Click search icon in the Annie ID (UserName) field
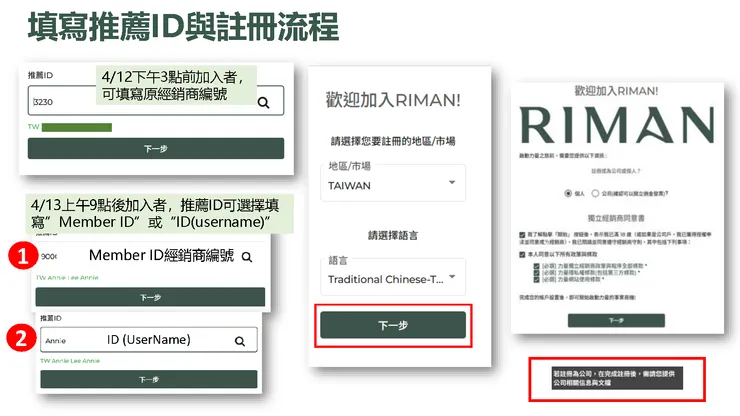Screen dimensions: 740x416 click(x=240, y=341)
